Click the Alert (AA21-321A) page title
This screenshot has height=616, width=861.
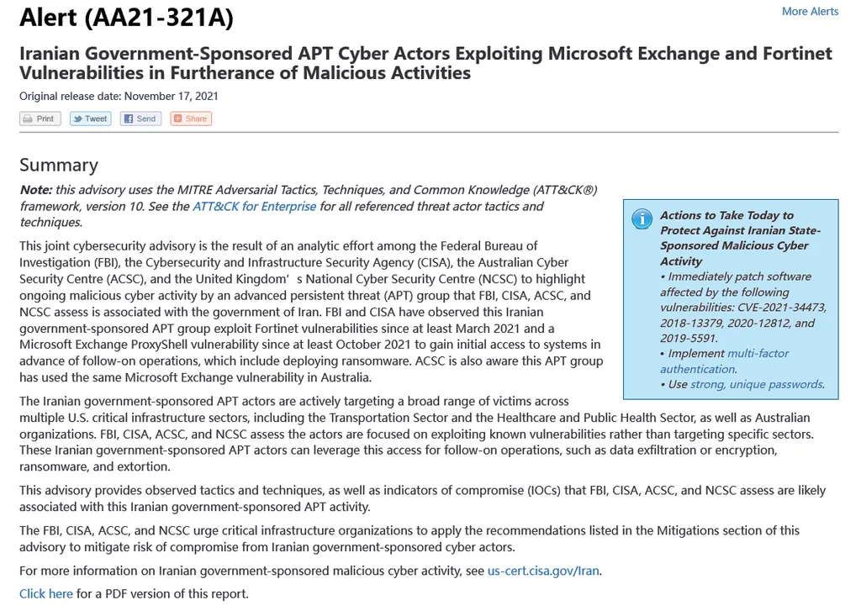(x=126, y=17)
